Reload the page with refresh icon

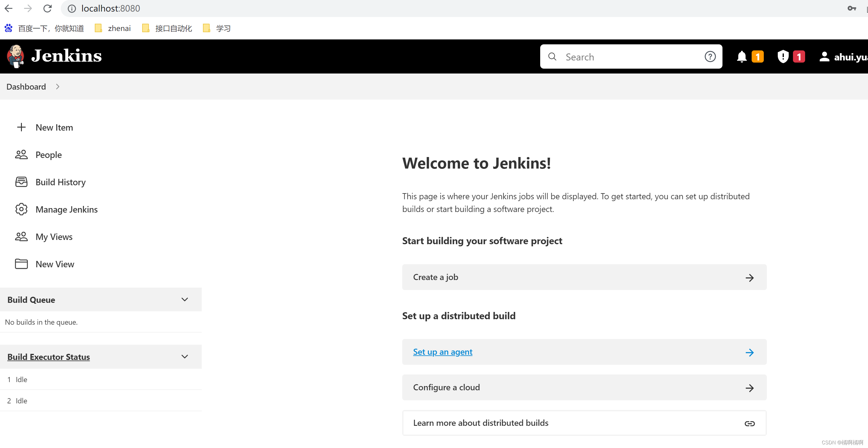click(x=47, y=9)
